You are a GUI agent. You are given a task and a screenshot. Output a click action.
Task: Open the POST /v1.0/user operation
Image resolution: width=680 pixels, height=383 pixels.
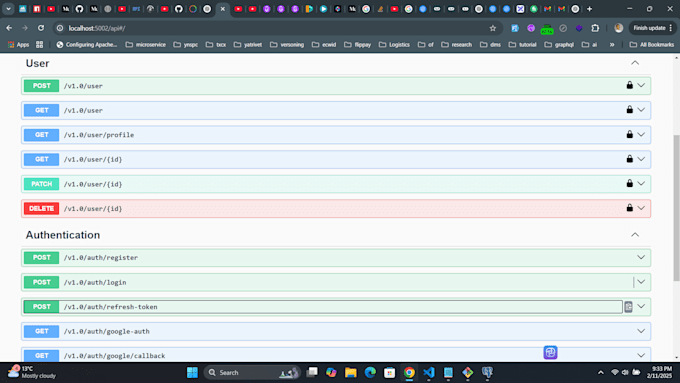(336, 85)
